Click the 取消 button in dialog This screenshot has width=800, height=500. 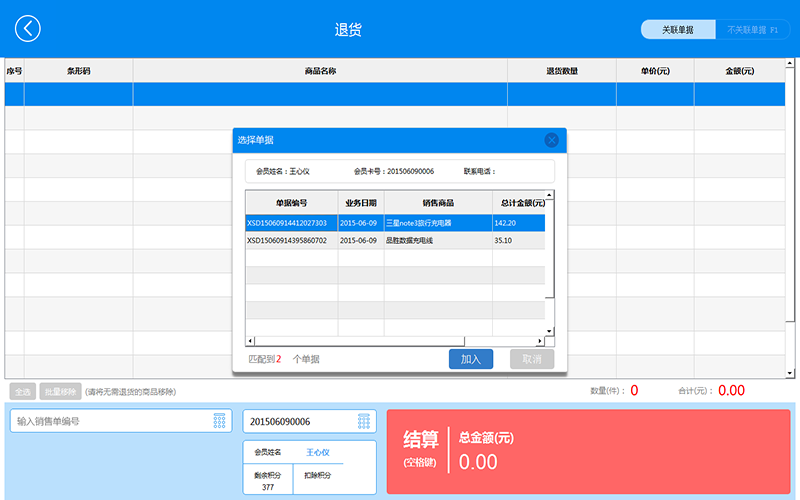[x=531, y=359]
